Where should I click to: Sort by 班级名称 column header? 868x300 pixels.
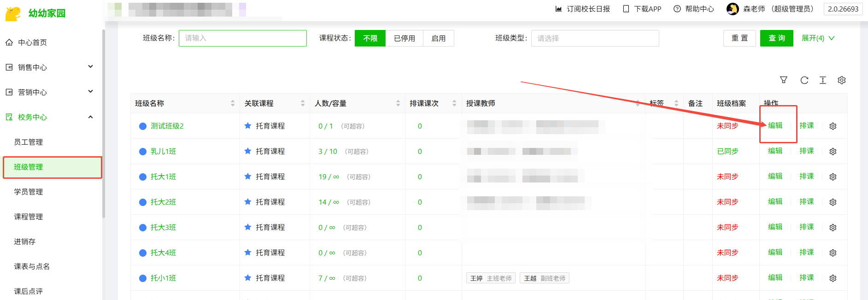click(x=232, y=104)
